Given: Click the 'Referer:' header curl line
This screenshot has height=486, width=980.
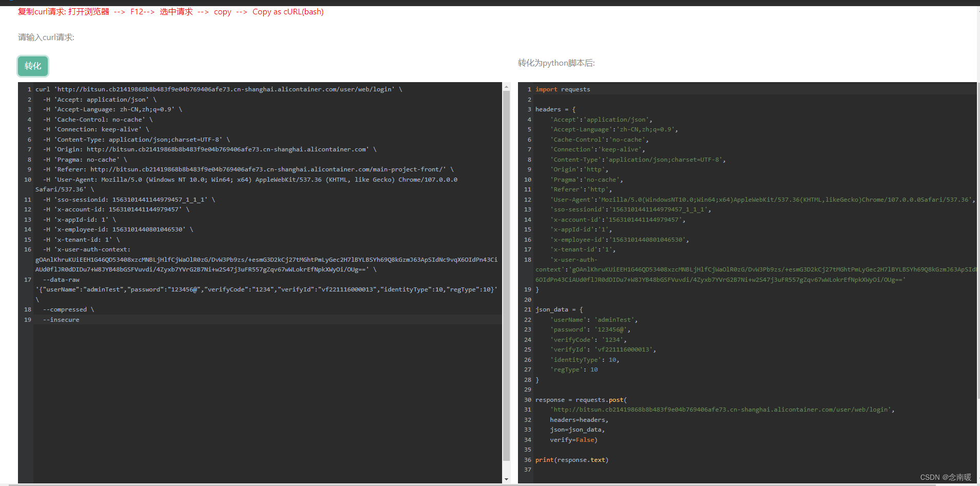Looking at the screenshot, I should point(248,169).
